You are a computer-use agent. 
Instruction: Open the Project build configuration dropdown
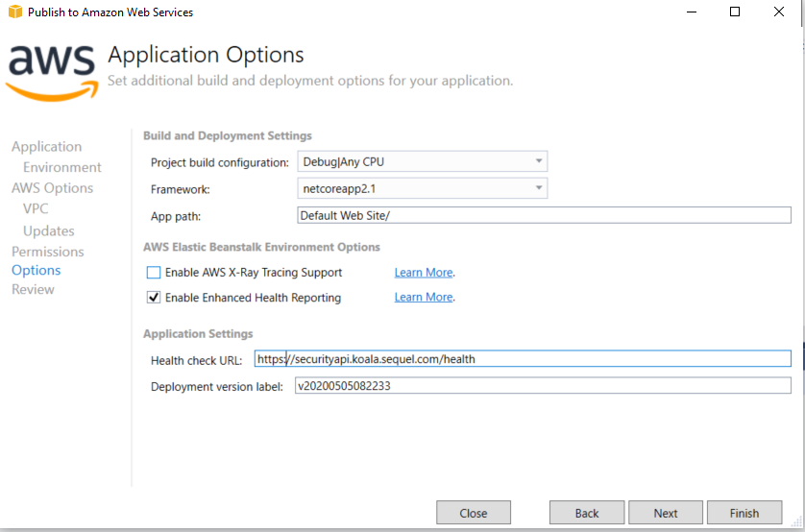[x=422, y=161]
